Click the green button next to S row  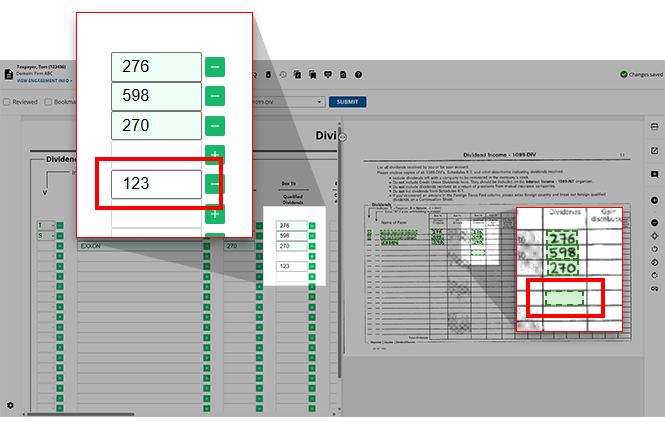tap(60, 235)
